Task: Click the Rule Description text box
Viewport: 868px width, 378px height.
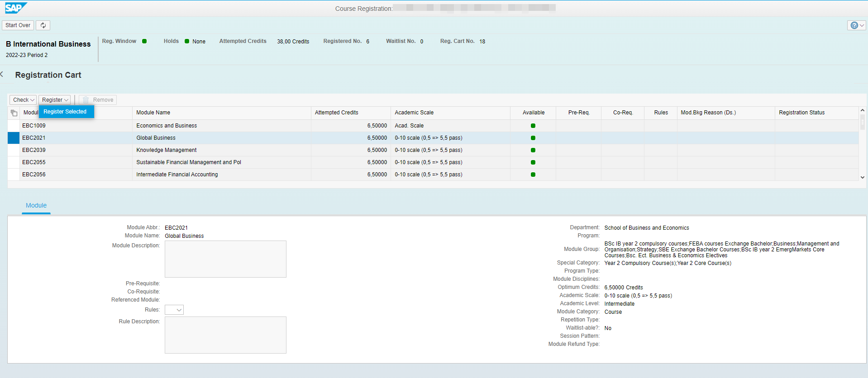Action: (225, 335)
